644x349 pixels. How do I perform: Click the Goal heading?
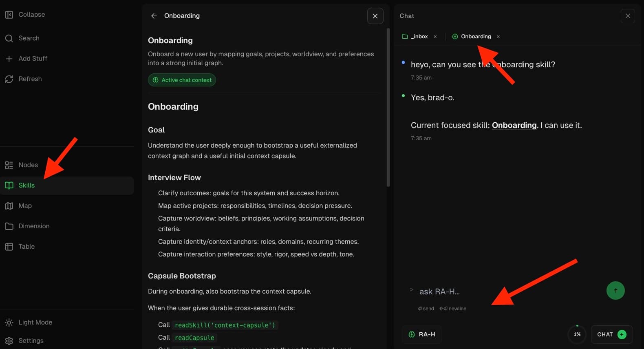(156, 130)
